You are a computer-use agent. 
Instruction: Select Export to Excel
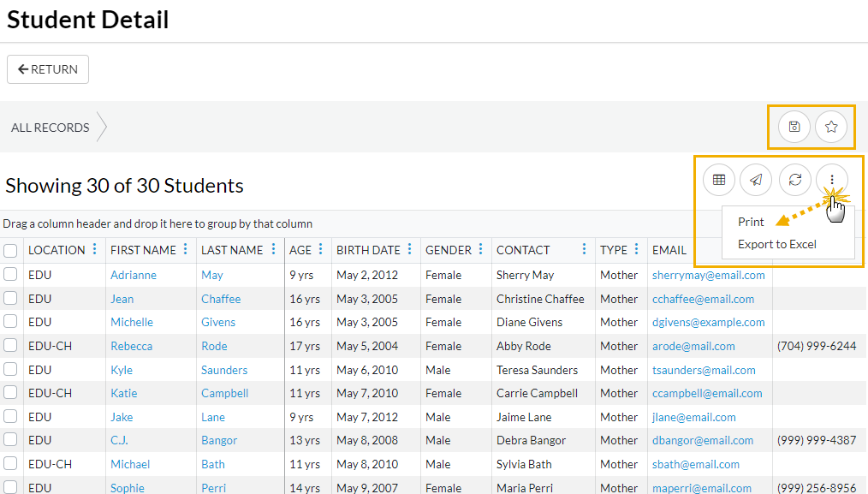[776, 244]
